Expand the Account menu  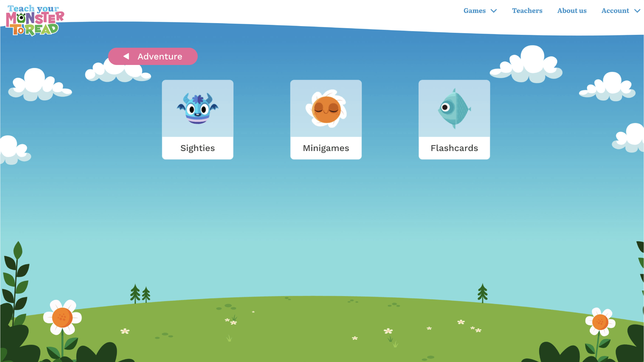pos(620,11)
